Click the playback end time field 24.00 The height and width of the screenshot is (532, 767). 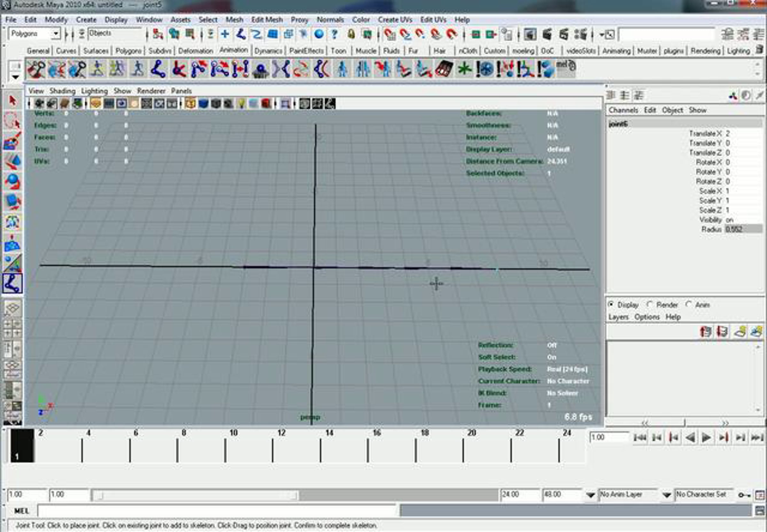pos(520,495)
